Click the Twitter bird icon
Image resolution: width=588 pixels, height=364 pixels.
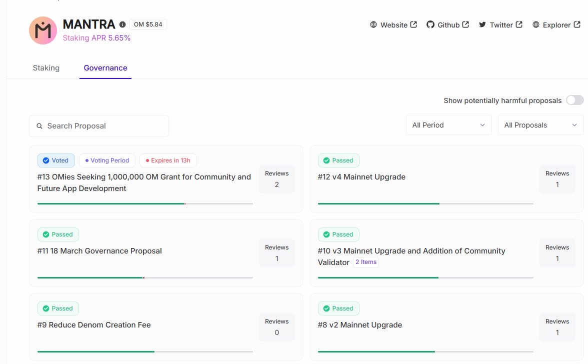(x=482, y=24)
